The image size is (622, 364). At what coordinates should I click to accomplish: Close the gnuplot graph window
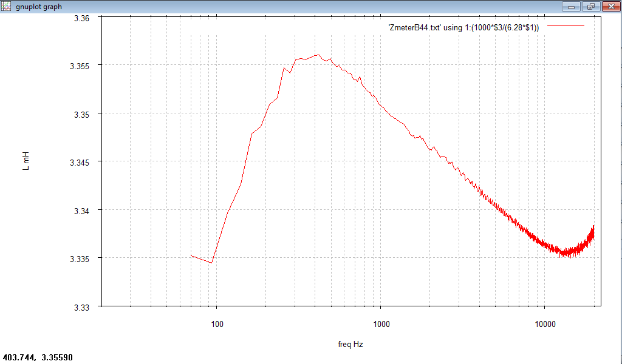point(611,6)
